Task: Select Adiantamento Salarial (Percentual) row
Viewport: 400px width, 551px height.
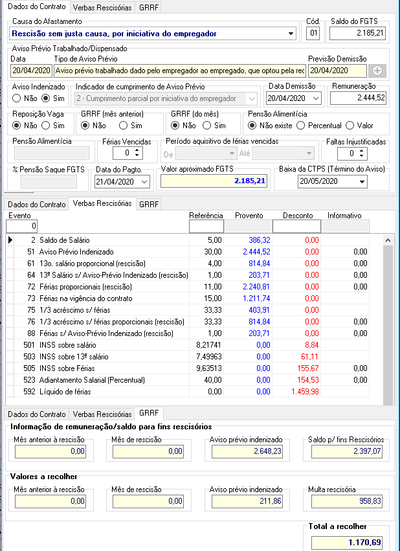Action: 188,380
